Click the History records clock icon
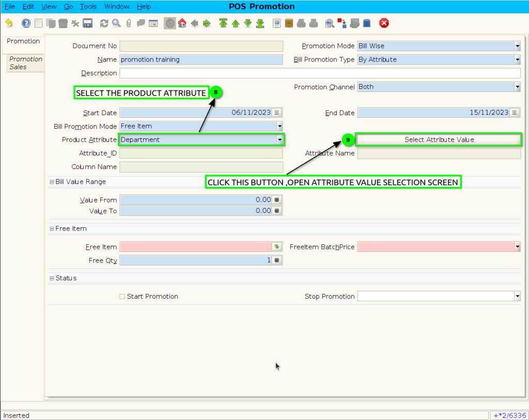Image resolution: width=529 pixels, height=420 pixels. (x=169, y=23)
